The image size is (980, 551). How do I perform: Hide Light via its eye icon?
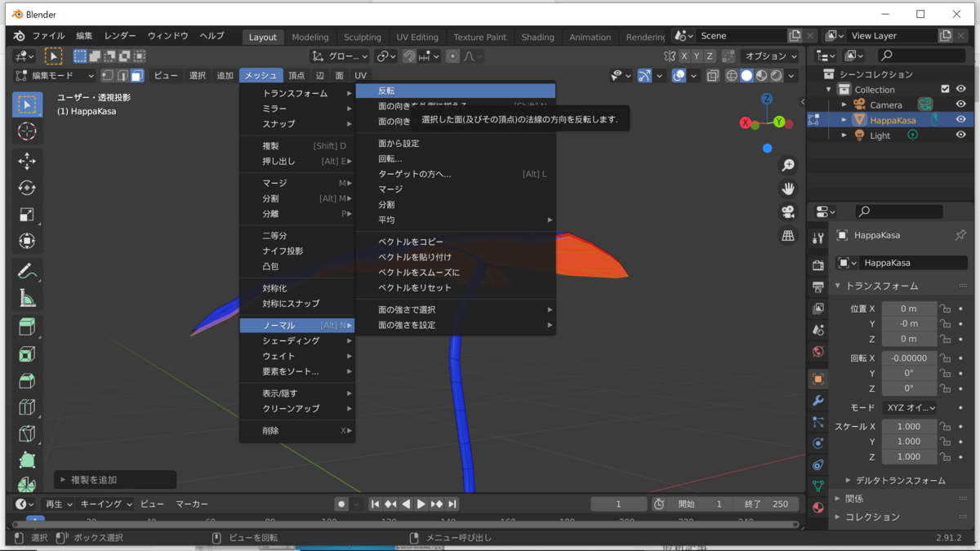(961, 136)
